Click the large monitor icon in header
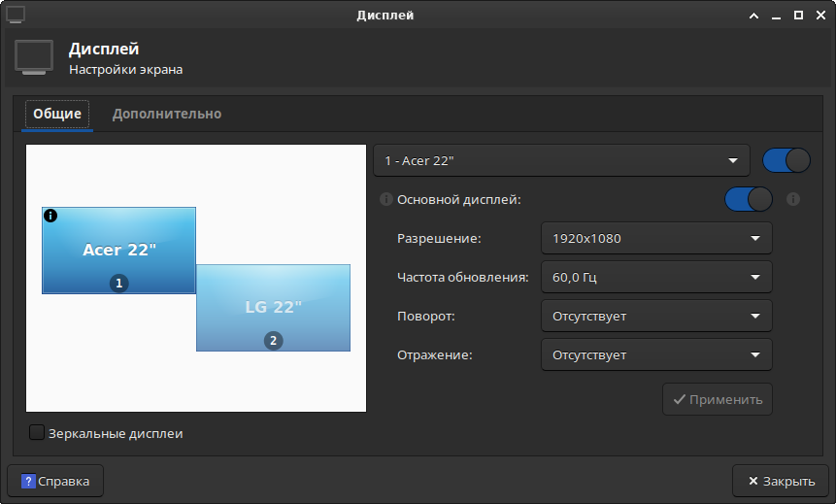 pos(34,57)
